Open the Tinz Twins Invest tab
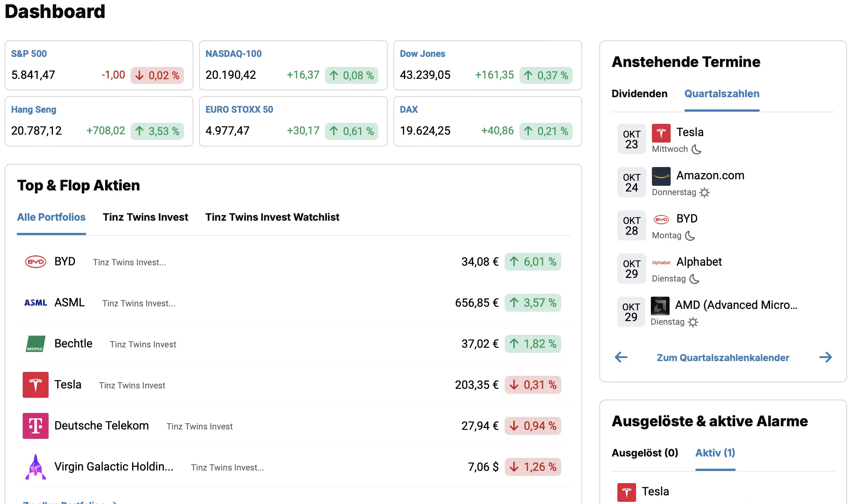Image resolution: width=851 pixels, height=504 pixels. [145, 217]
